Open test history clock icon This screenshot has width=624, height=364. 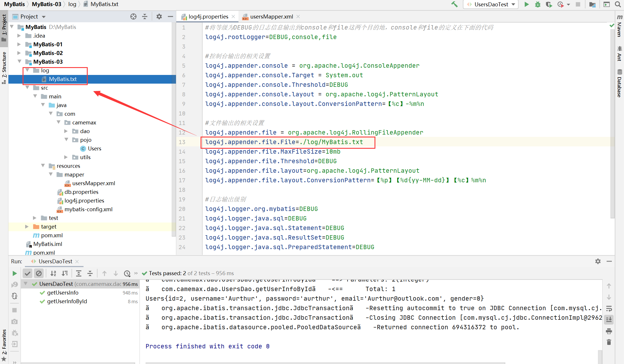pos(127,273)
